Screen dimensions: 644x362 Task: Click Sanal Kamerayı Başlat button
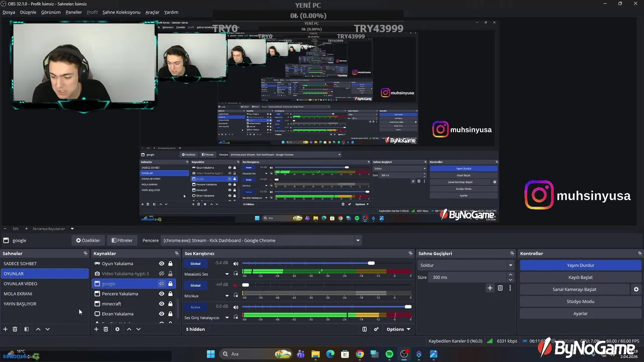(574, 290)
